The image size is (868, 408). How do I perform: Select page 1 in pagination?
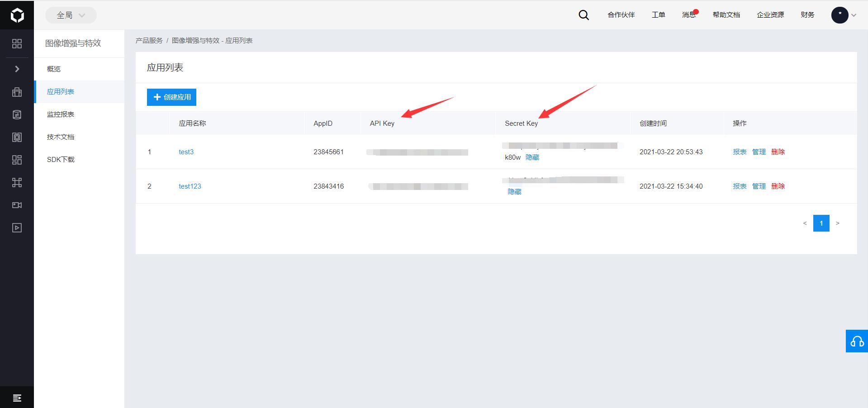(821, 223)
